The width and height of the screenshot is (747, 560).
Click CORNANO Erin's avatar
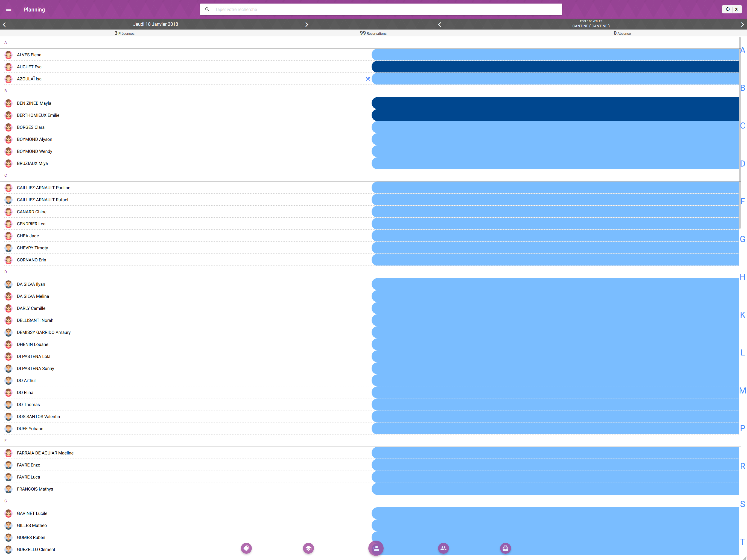(9, 260)
